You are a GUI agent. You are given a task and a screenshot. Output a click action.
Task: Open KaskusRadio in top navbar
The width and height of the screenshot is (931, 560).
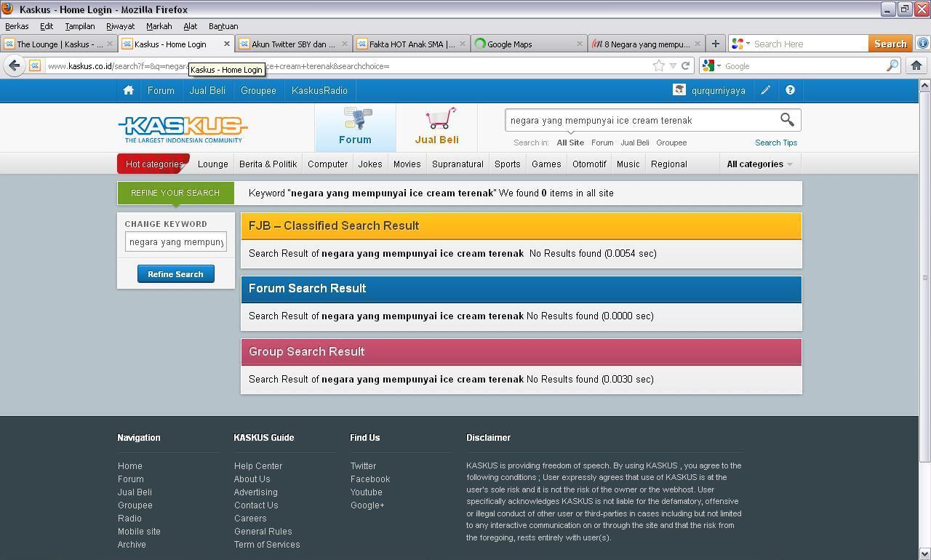tap(319, 91)
